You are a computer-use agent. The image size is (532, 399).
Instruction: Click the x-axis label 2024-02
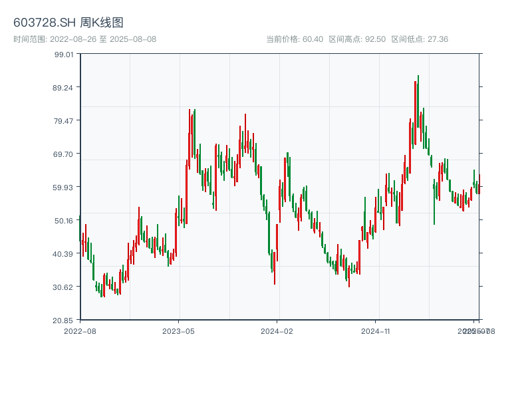point(277,331)
